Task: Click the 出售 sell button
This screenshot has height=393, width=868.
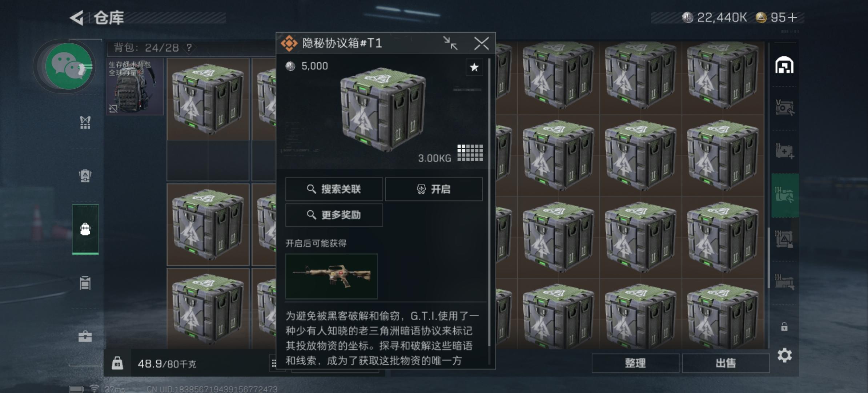Action: 726,363
